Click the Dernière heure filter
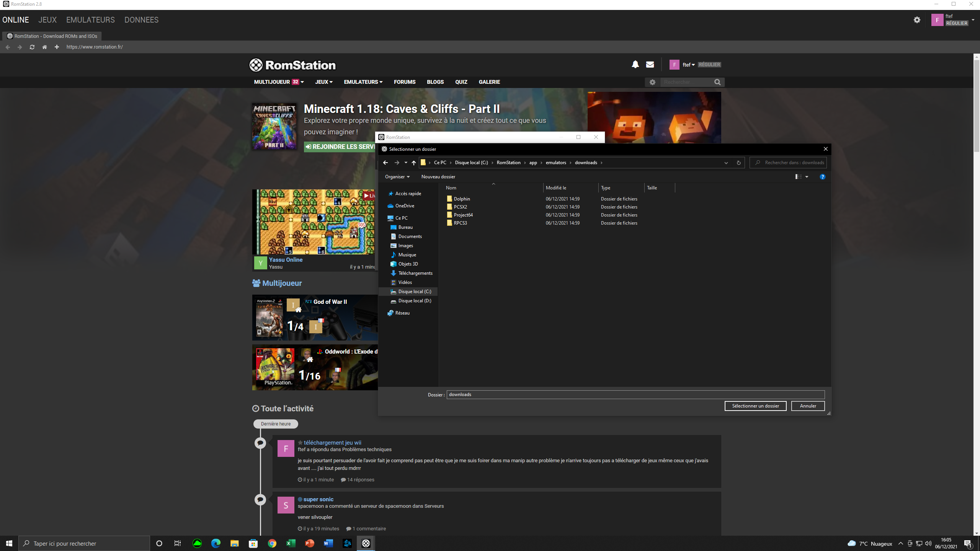Image resolution: width=980 pixels, height=551 pixels. pyautogui.click(x=276, y=424)
